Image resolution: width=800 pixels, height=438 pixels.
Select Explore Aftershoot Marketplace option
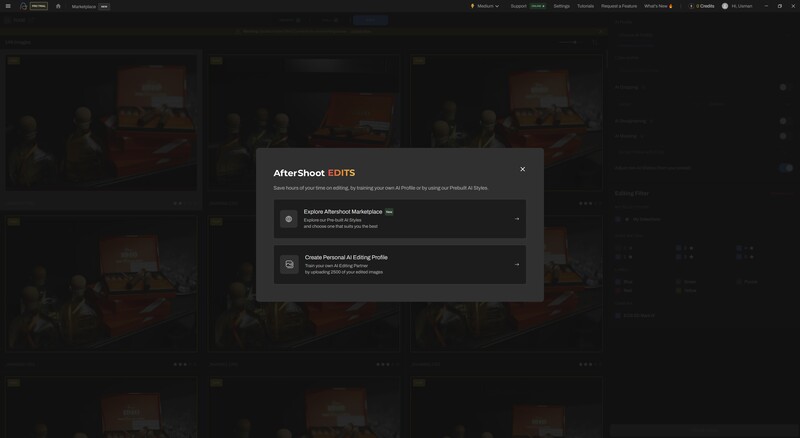click(399, 218)
